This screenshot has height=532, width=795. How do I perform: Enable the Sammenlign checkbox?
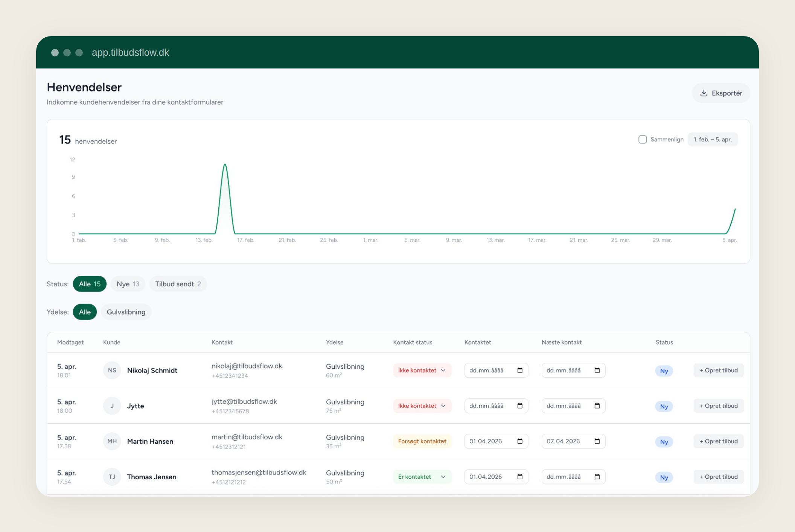(643, 140)
